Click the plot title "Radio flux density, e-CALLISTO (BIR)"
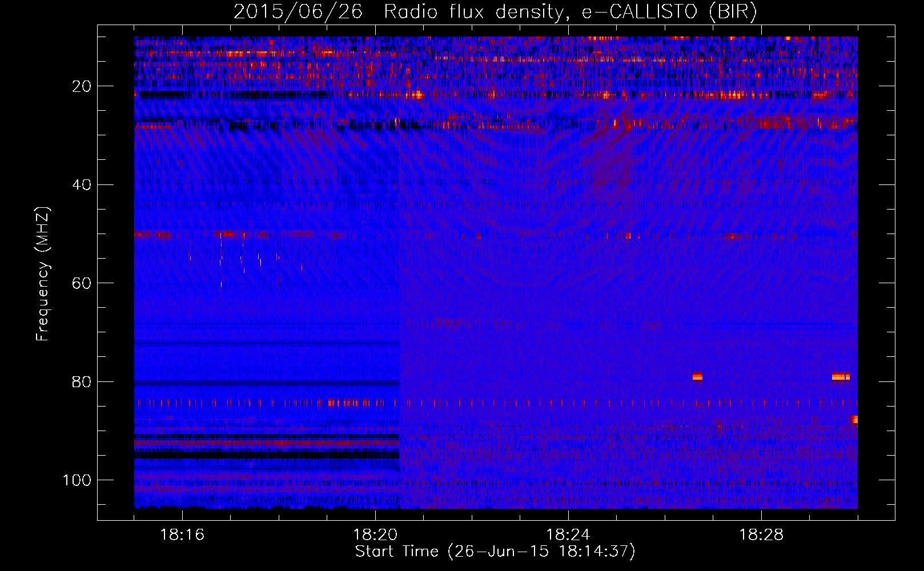 [x=571, y=12]
